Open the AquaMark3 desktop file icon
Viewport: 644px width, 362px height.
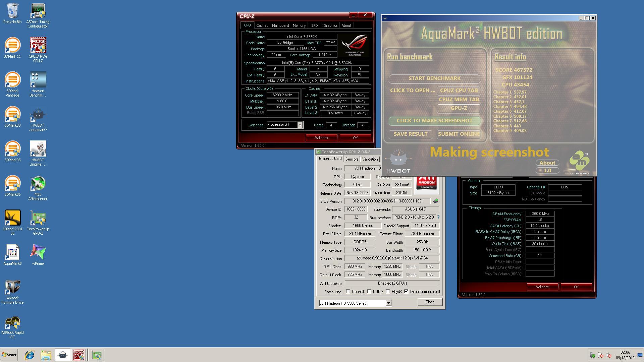click(x=12, y=255)
